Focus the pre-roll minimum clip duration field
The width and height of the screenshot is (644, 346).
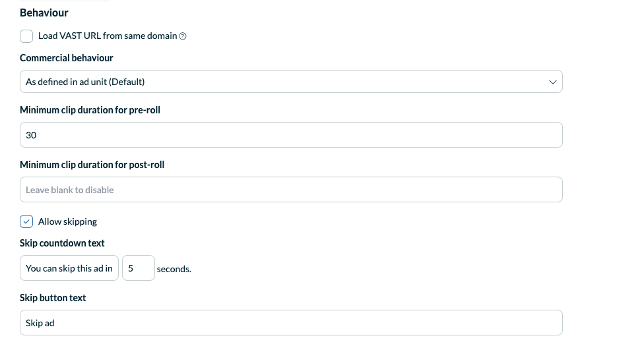(291, 134)
